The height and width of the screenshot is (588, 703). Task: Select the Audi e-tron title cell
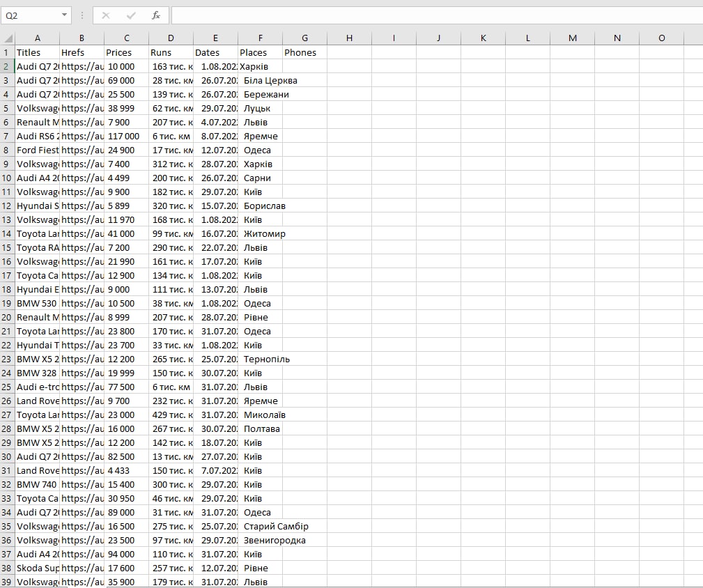pyautogui.click(x=37, y=387)
